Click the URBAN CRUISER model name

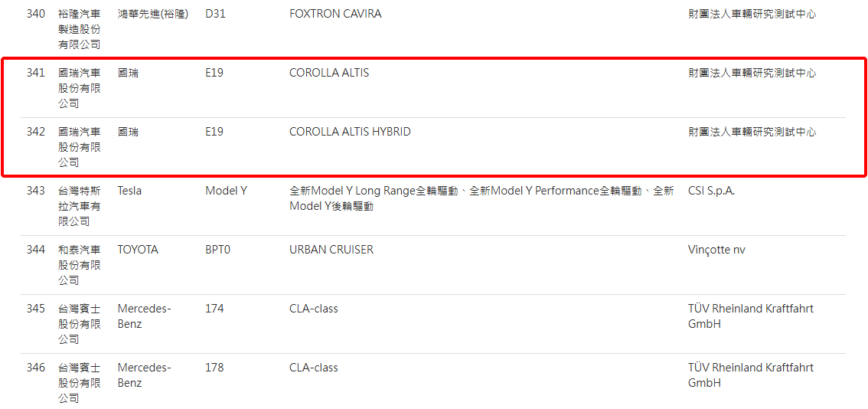tap(331, 250)
